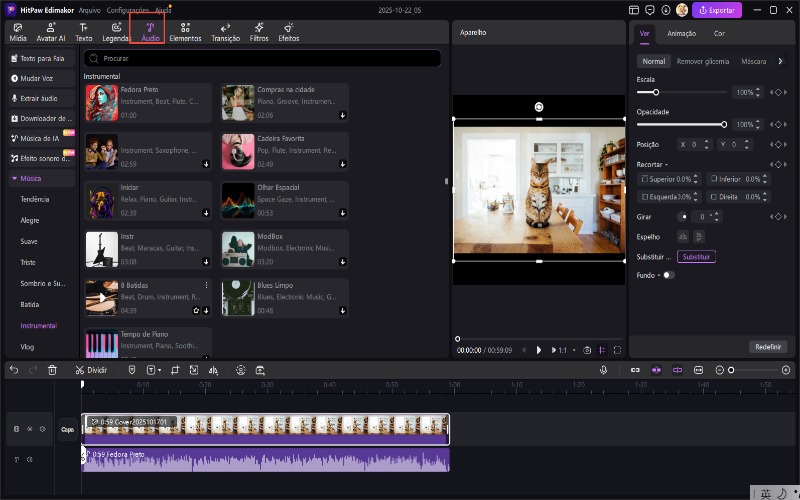Toggle the Inferior crop checkbox

pos(714,179)
